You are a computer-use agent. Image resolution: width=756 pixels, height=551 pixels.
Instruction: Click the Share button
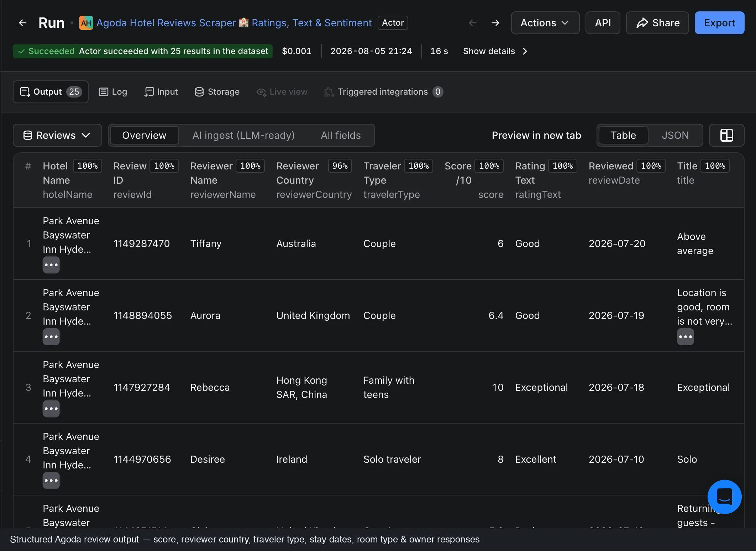657,23
